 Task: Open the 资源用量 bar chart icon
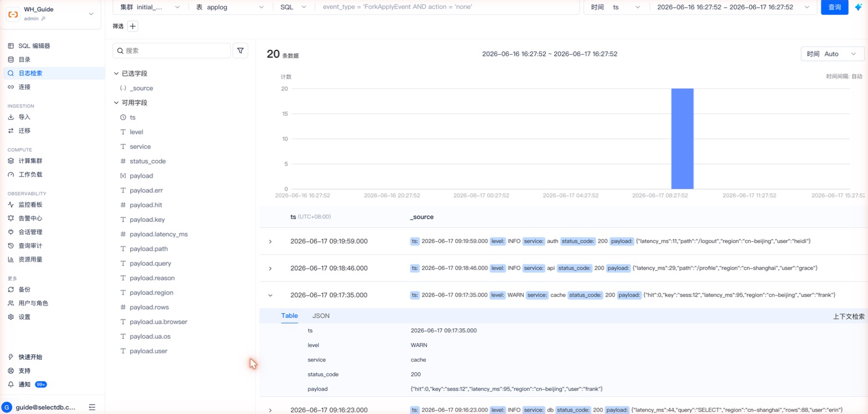11,259
